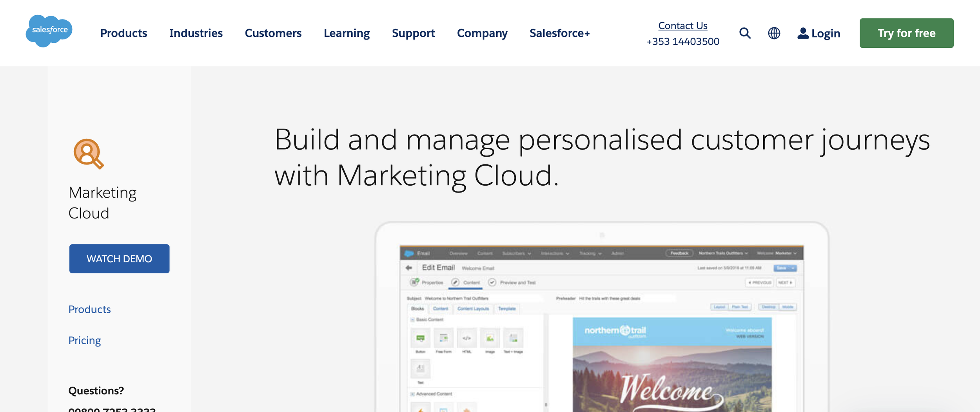Screen dimensions: 980x412
Task: Click the Questions? sidebar heading
Action: 96,391
